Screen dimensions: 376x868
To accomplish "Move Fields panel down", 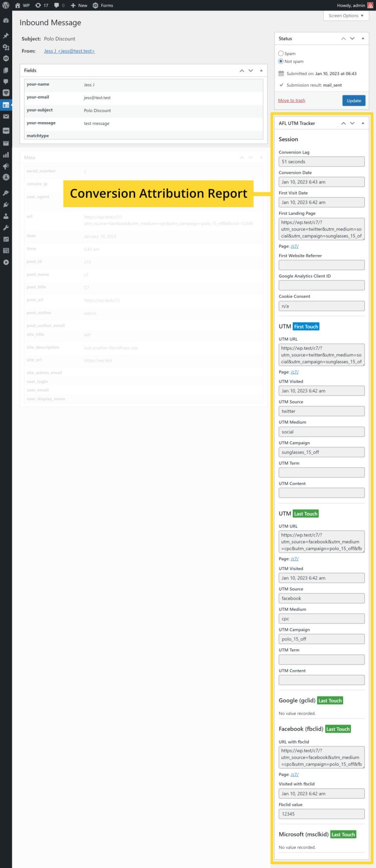I will 251,71.
